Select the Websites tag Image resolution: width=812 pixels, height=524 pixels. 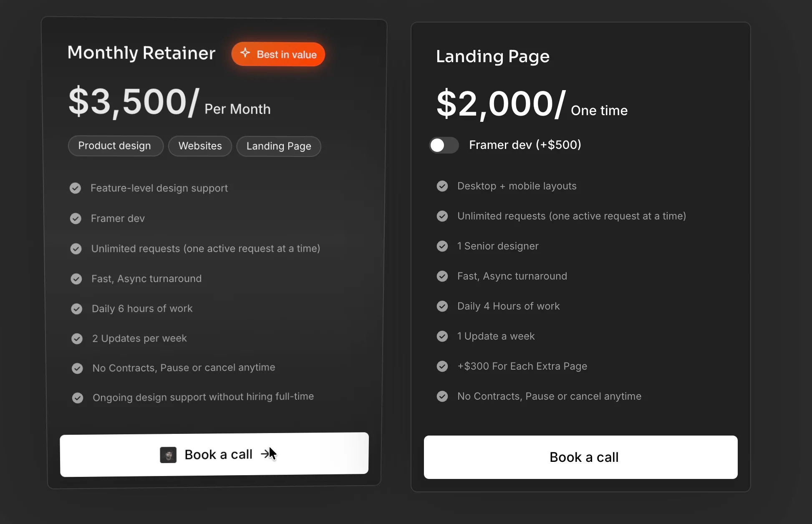(x=200, y=146)
